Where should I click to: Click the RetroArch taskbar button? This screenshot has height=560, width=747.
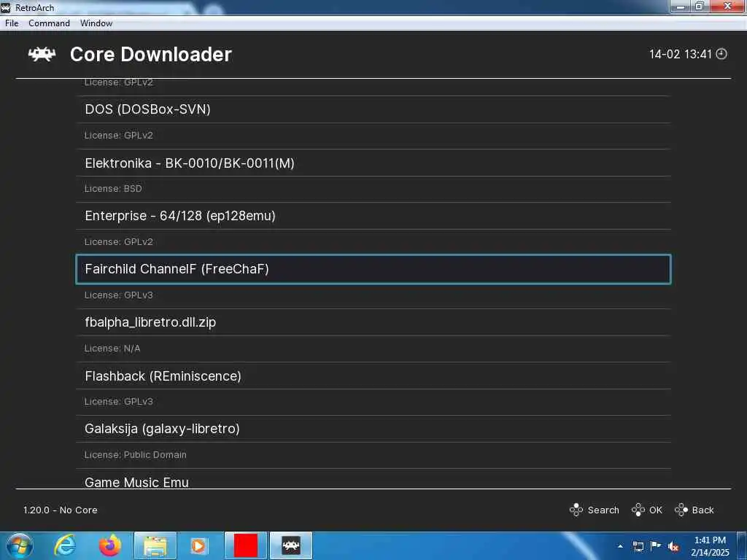point(291,545)
